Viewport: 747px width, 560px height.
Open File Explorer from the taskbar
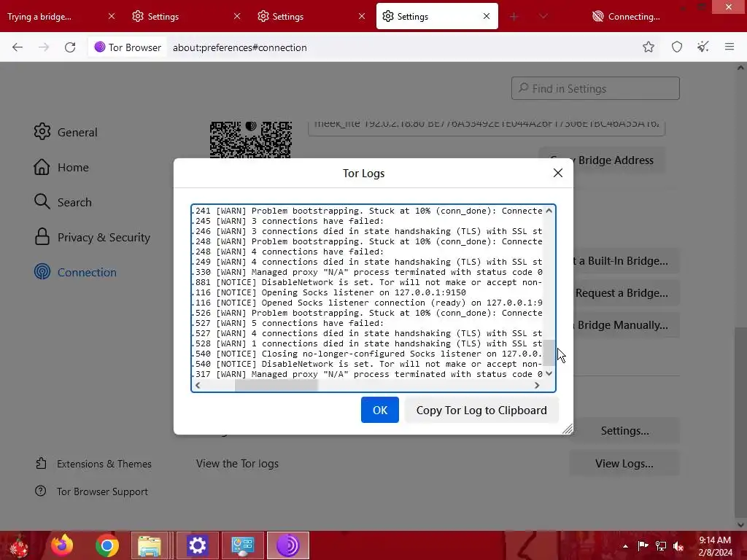(x=149, y=545)
